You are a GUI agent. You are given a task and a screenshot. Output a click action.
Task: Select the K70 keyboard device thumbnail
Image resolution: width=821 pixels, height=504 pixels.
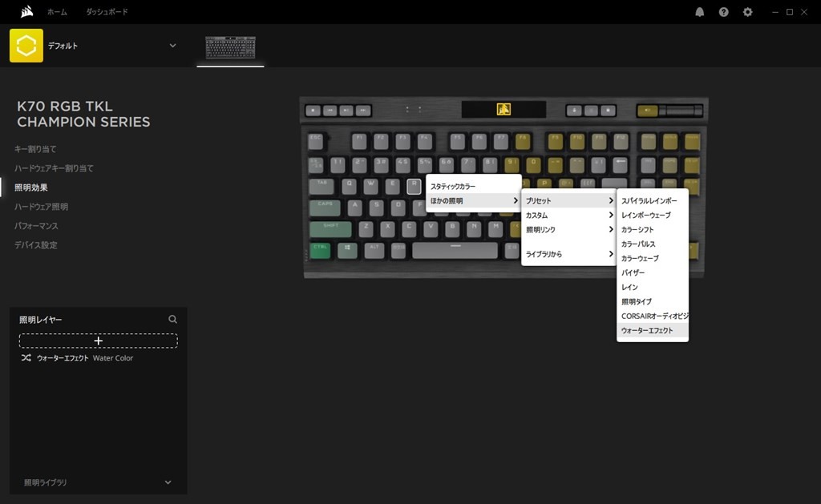pyautogui.click(x=230, y=47)
